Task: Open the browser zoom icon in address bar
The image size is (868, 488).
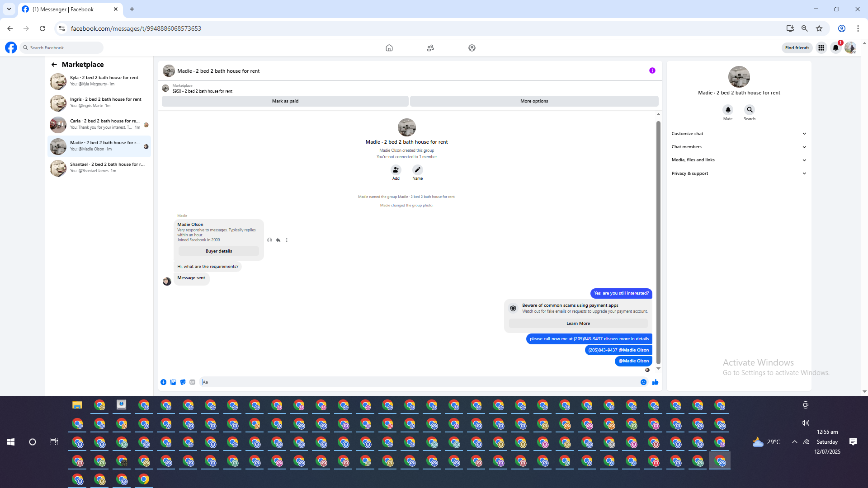Action: (x=805, y=28)
